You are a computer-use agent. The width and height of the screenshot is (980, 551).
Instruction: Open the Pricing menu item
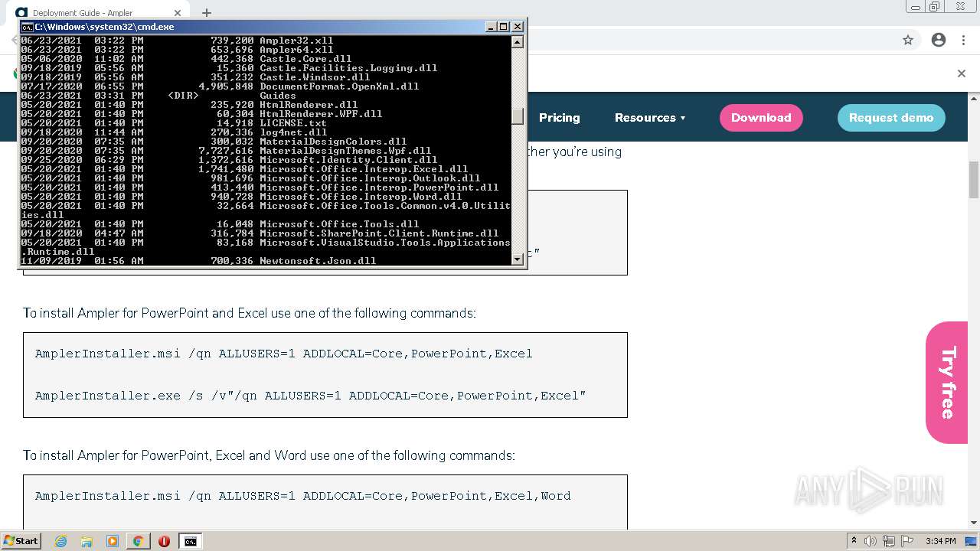(559, 118)
